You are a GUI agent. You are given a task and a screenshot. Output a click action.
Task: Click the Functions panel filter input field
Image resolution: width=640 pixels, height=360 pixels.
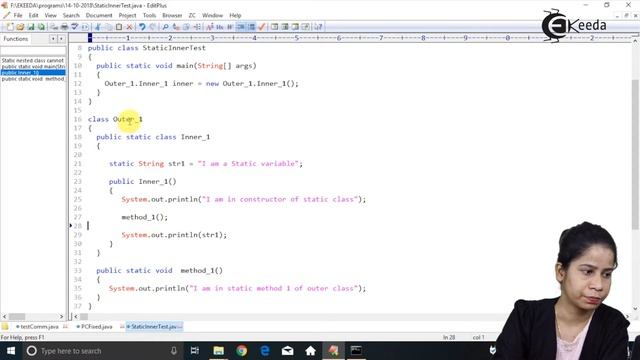(33, 51)
